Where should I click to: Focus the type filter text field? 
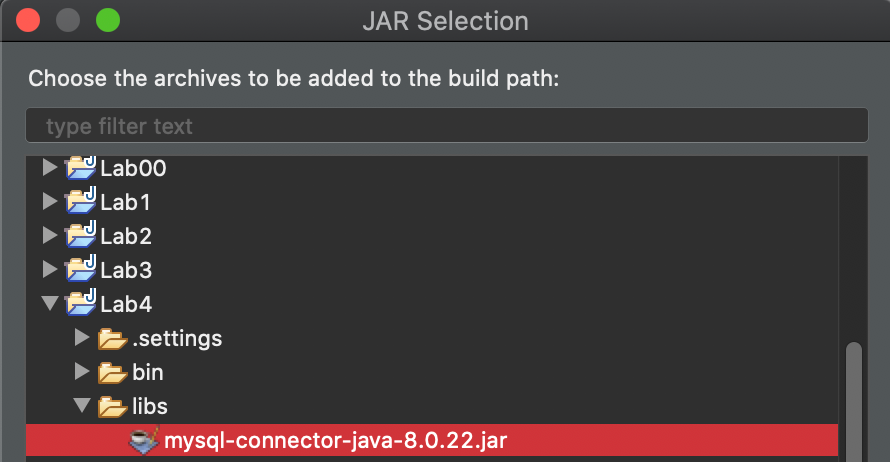tap(446, 127)
